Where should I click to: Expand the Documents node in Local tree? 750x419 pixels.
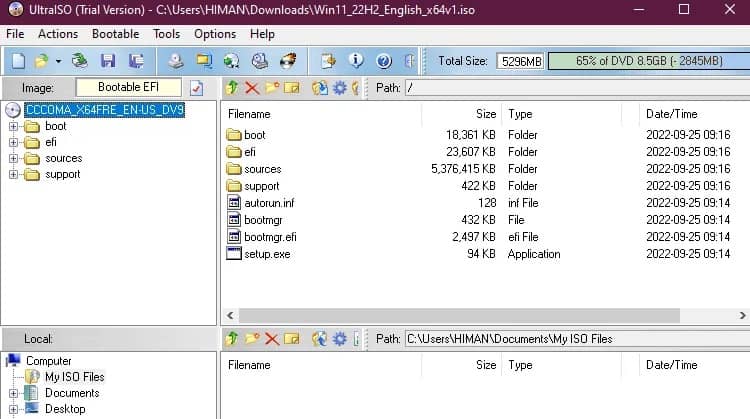point(13,393)
